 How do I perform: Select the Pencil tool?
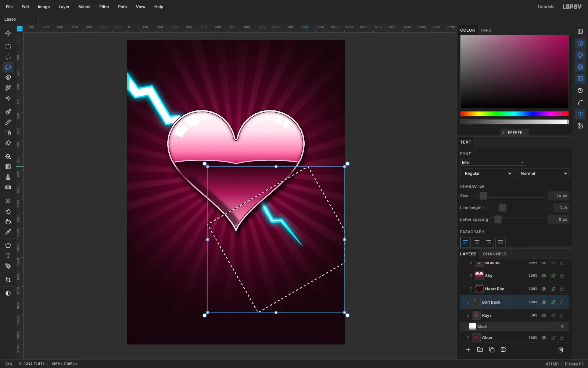(x=8, y=122)
